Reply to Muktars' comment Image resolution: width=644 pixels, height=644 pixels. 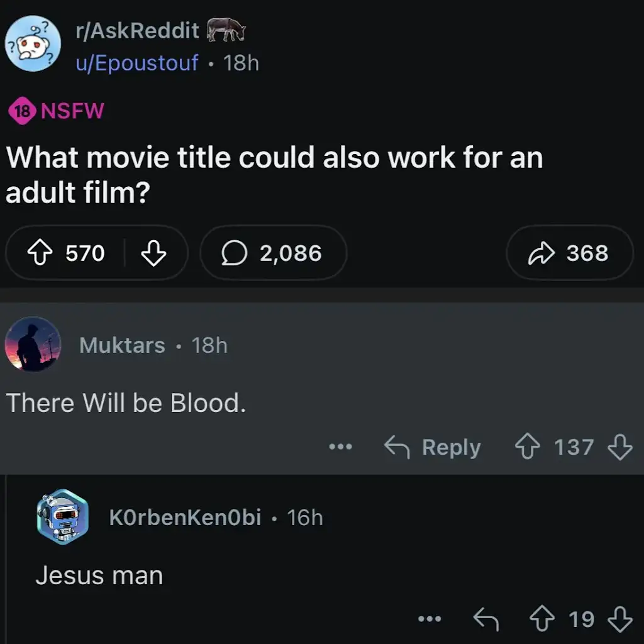point(433,447)
